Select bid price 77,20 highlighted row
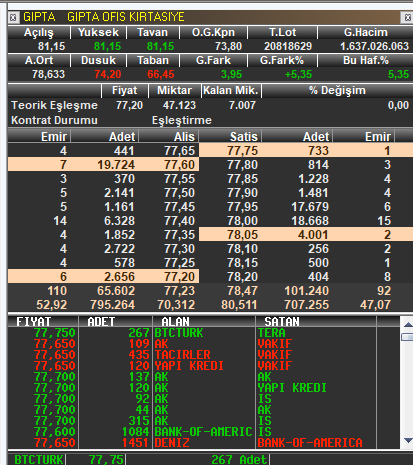 click(179, 277)
